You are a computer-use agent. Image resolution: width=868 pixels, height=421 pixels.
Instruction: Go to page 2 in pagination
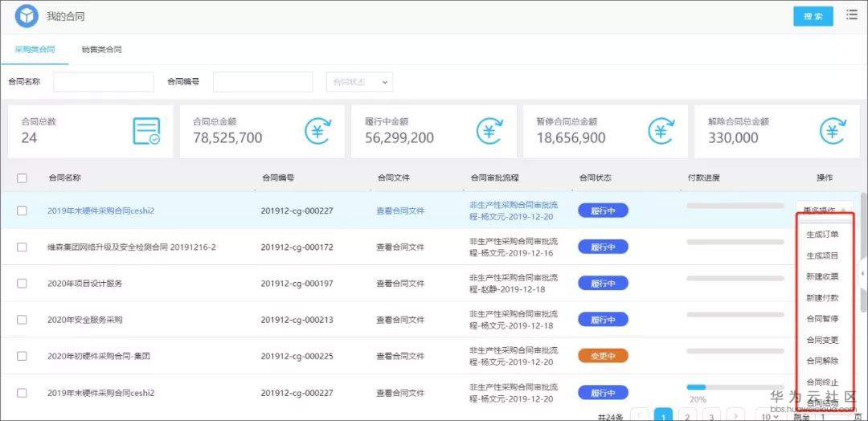point(687,415)
